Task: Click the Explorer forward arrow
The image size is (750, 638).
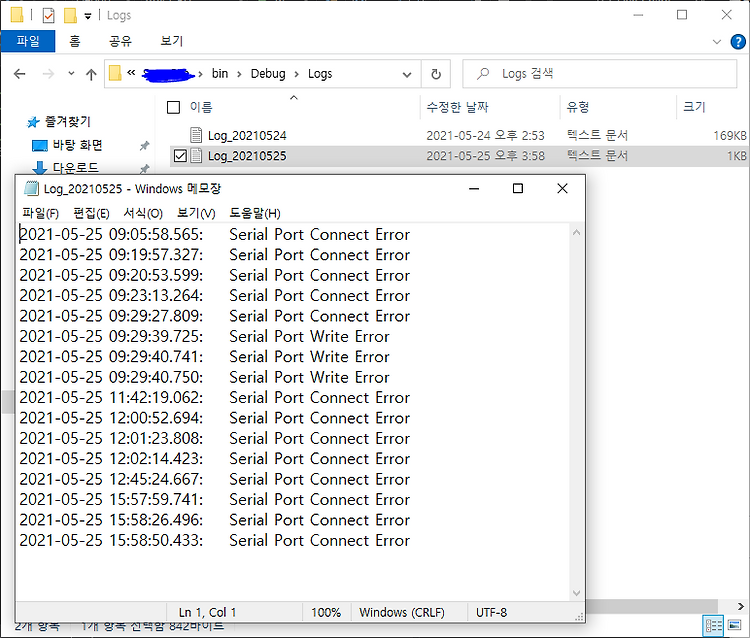Action: pos(48,74)
